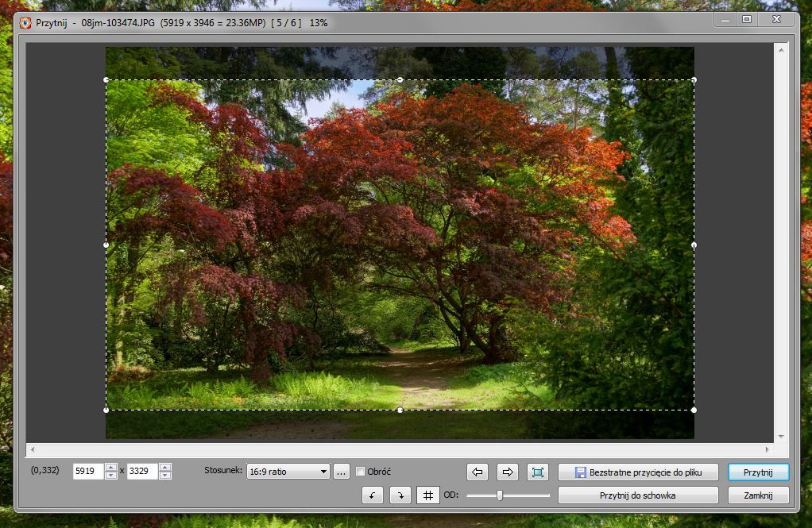Click the select-whole-image frame icon
Screen dimensions: 812x528
tap(538, 472)
